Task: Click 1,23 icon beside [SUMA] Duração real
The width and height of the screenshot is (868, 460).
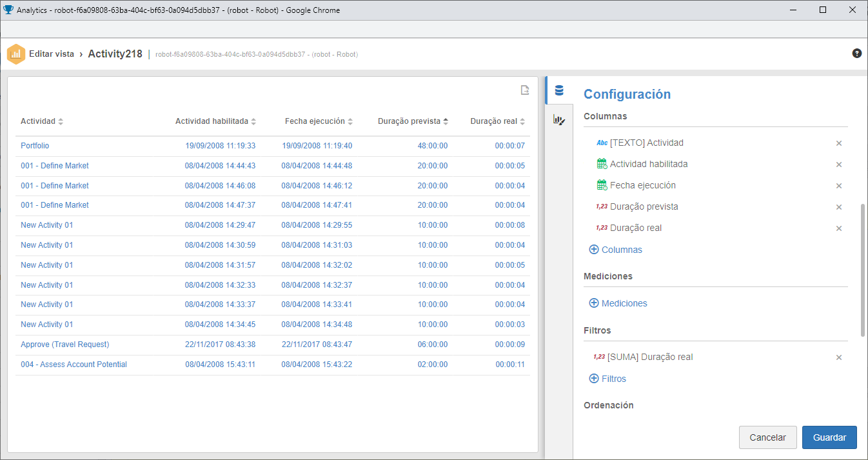Action: tap(599, 357)
